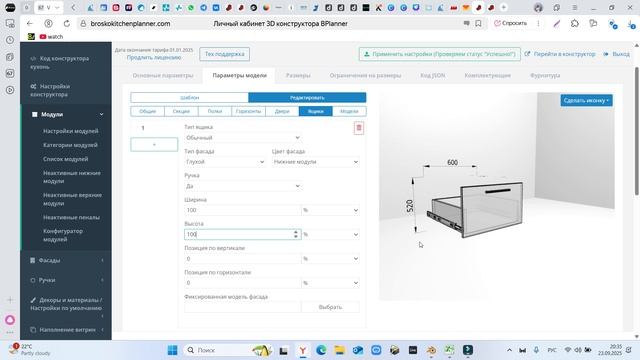640x360 pixels.
Task: Open the «Ширина» unit percent dropdown
Action: (330, 210)
